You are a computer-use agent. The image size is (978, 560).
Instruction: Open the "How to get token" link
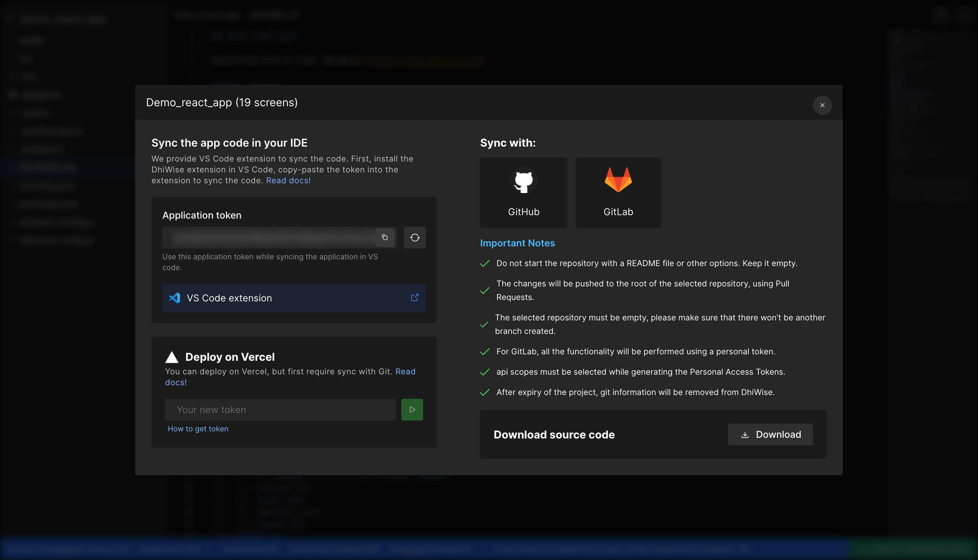click(198, 428)
